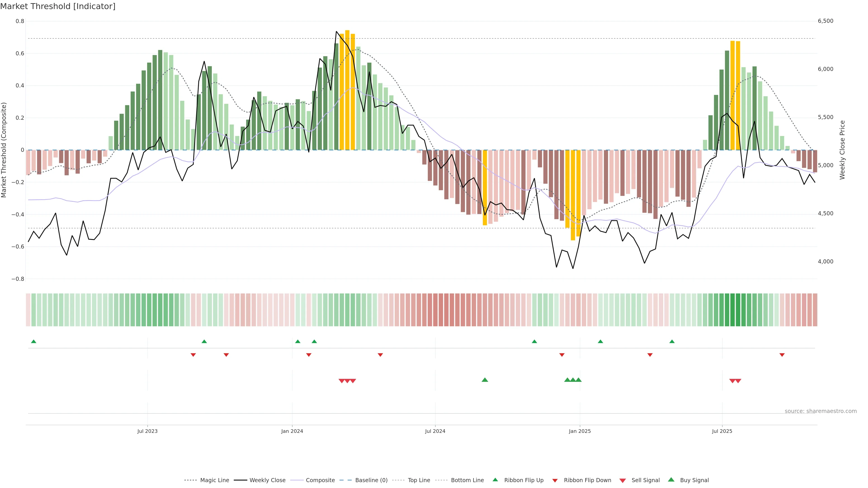The image size is (868, 488).
Task: Toggle the Bottom Line legend entry
Action: [467, 480]
